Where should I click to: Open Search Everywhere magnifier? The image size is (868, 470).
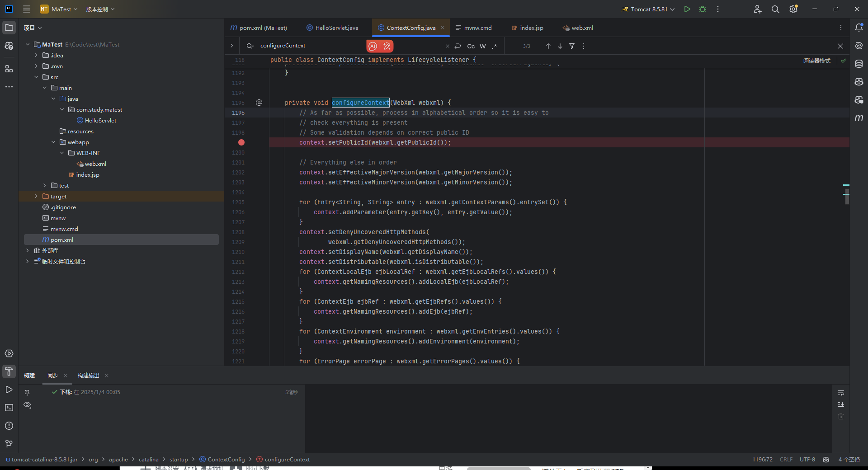click(x=775, y=9)
